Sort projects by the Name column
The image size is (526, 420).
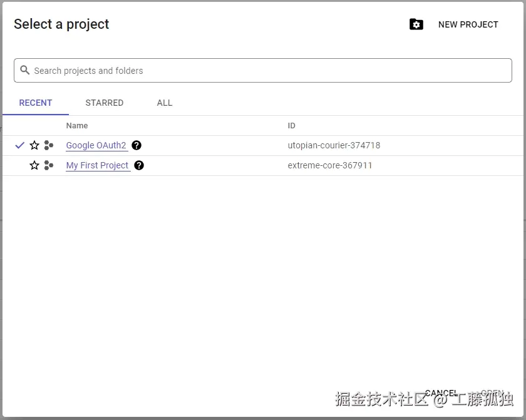[x=76, y=125]
